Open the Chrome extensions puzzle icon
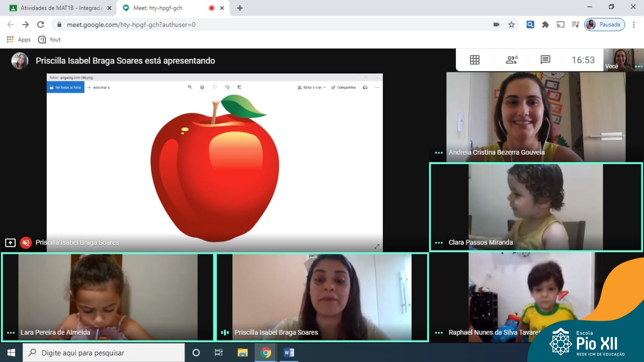The width and height of the screenshot is (644, 362). pyautogui.click(x=545, y=25)
